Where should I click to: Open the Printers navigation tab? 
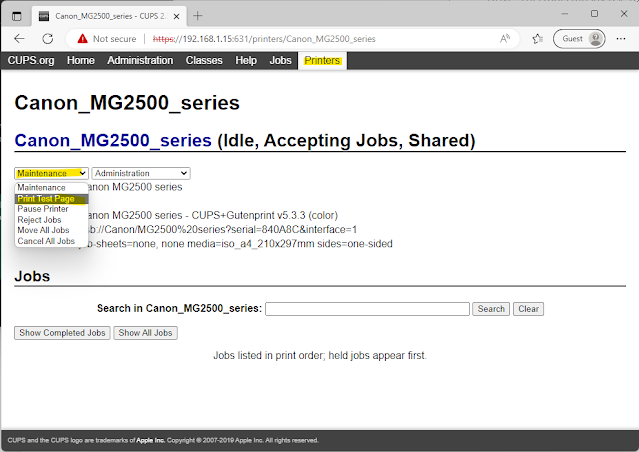322,60
